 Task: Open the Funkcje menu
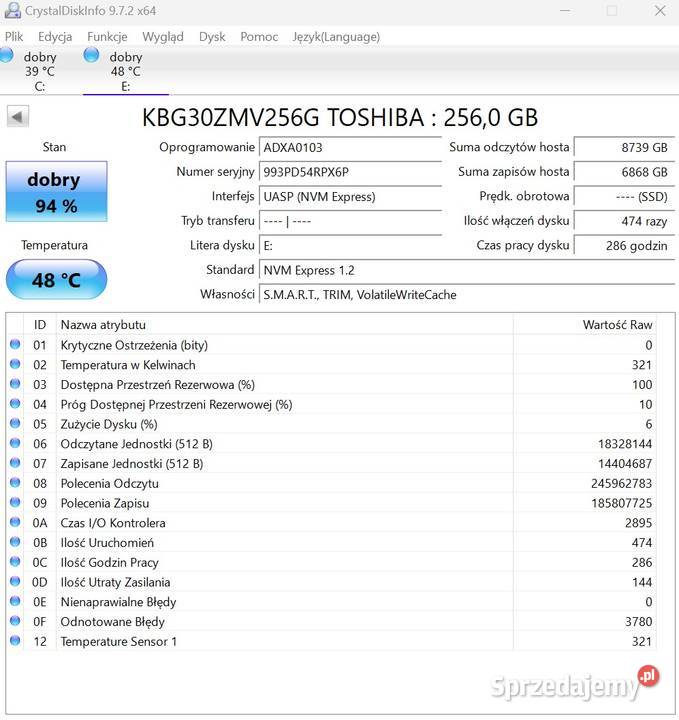click(107, 37)
